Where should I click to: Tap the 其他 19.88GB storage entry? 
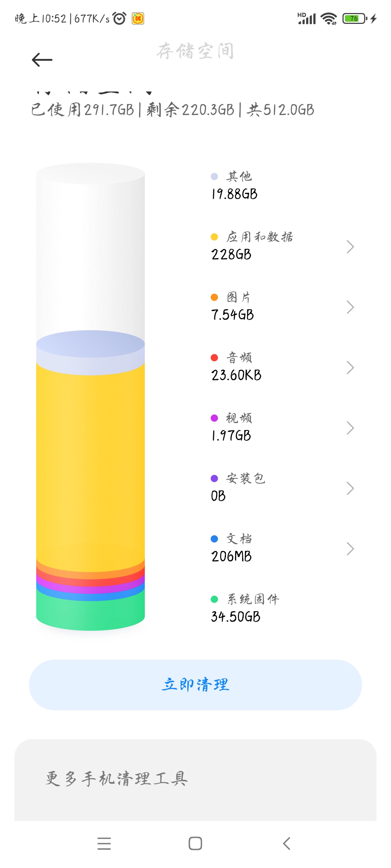point(235,185)
